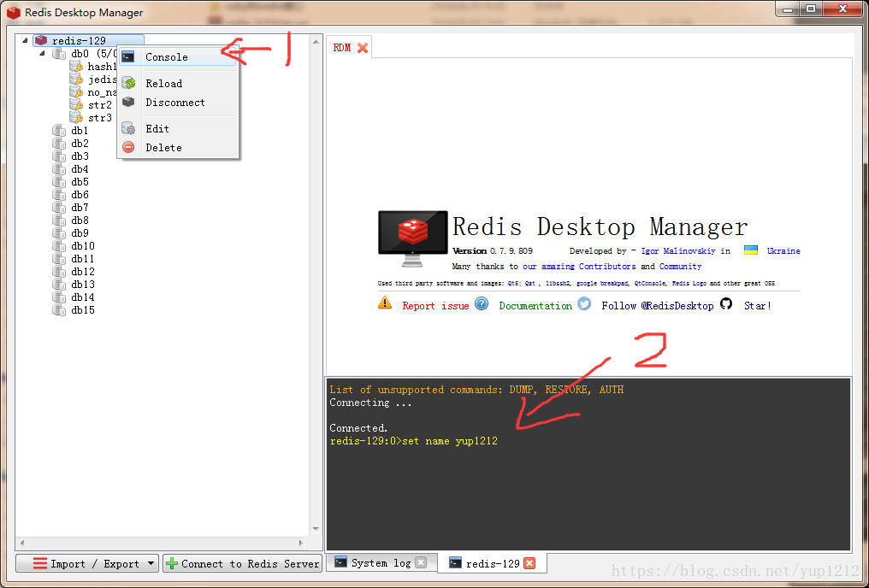Select the Console icon in the context menu
The height and width of the screenshot is (588, 869).
[129, 56]
